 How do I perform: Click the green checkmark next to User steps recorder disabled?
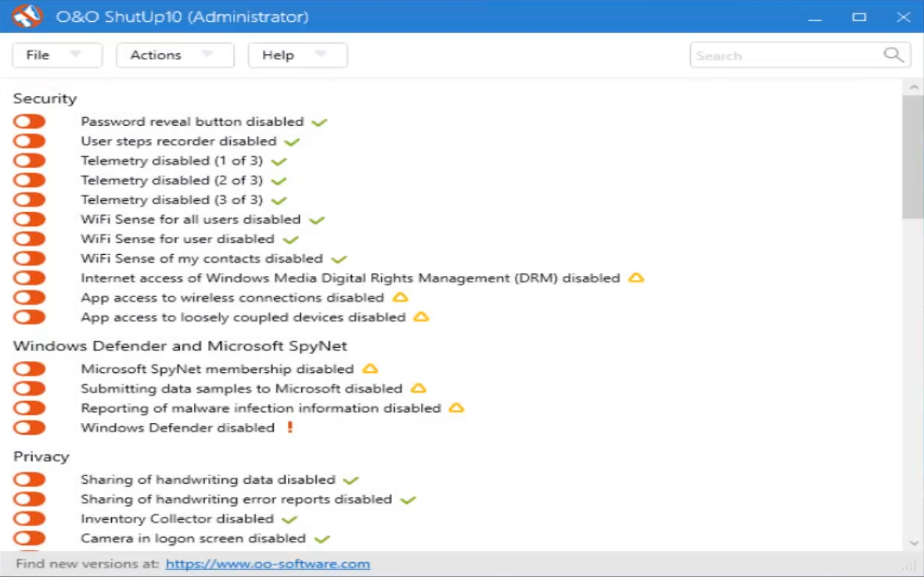292,142
